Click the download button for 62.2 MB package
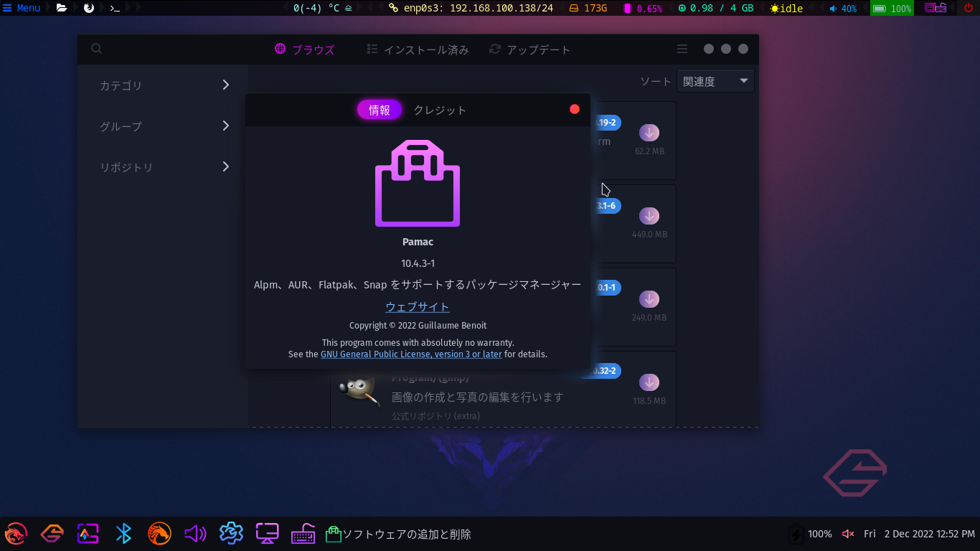The width and height of the screenshot is (980, 551). pyautogui.click(x=649, y=133)
